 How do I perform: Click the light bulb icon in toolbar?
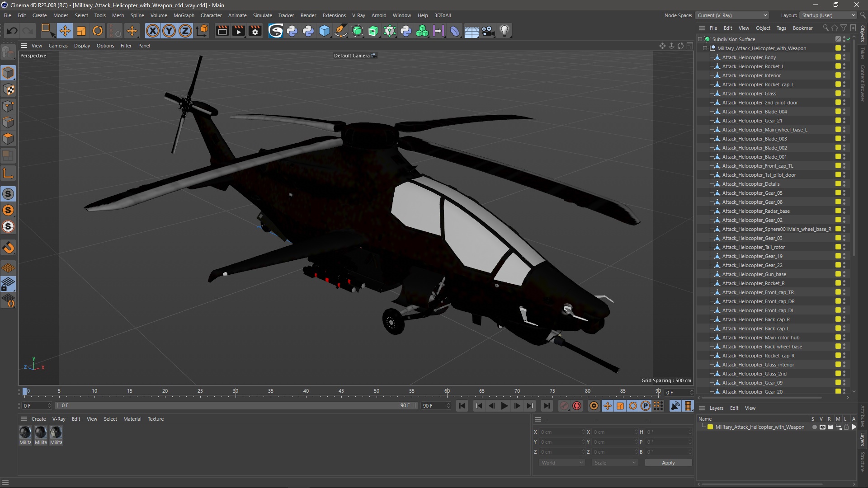pos(505,31)
